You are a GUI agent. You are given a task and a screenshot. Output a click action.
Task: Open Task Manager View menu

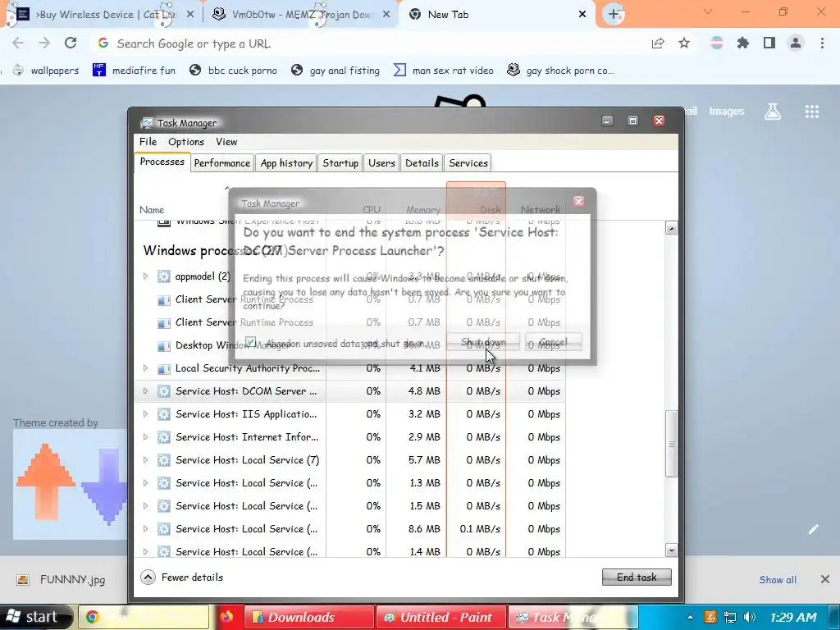226,142
